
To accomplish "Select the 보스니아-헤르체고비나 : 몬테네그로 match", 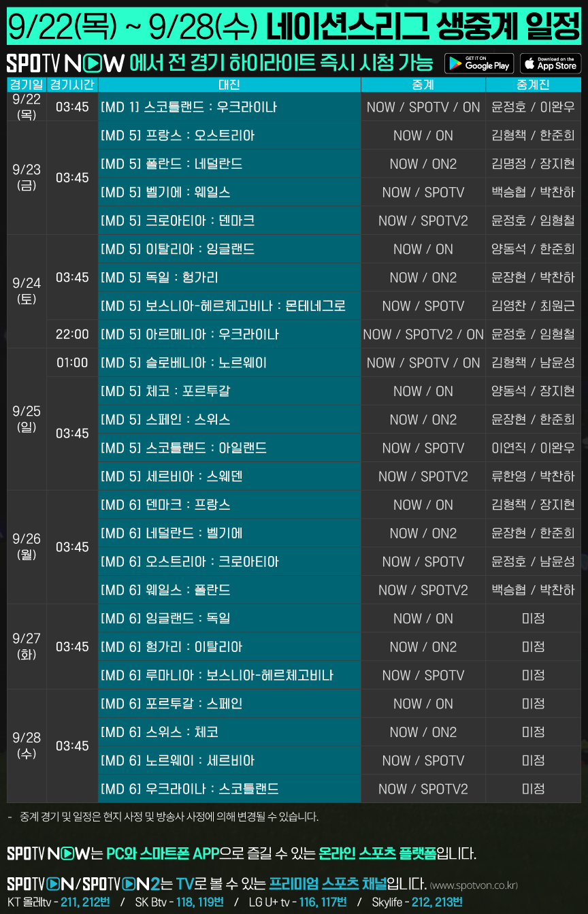I will click(x=229, y=306).
